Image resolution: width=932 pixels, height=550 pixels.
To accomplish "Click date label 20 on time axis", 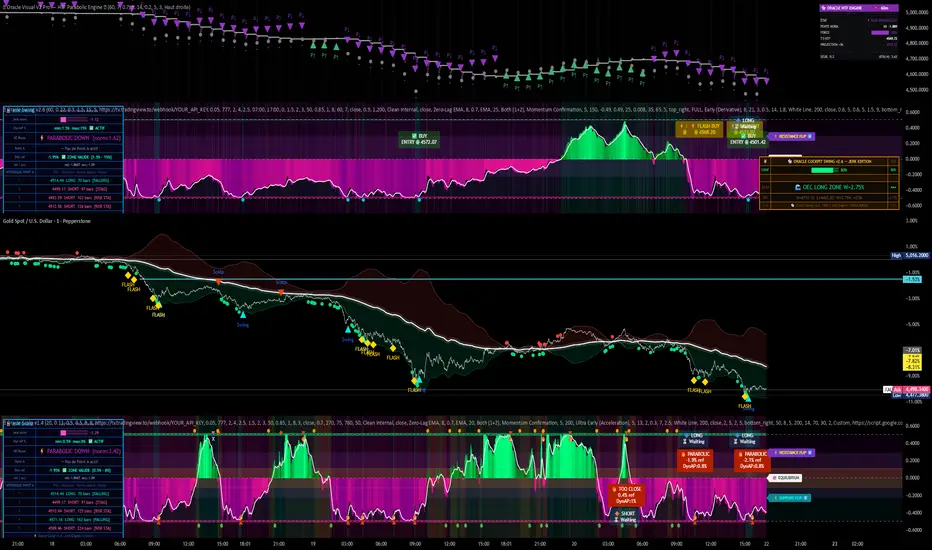I will point(574,543).
